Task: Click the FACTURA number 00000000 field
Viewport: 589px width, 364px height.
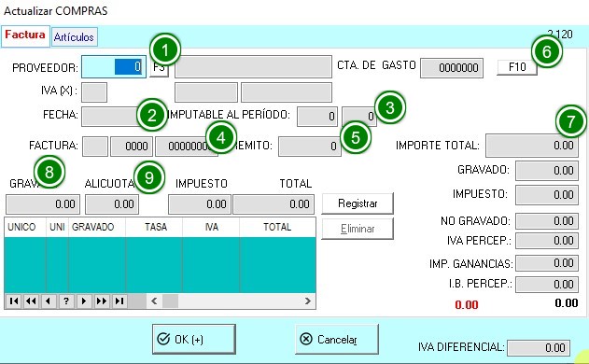Action: tap(187, 147)
